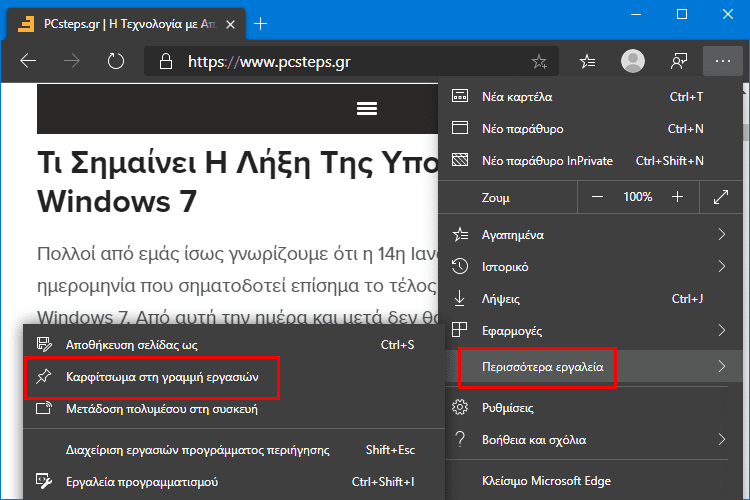Close the PCsteps.gr tab
This screenshot has width=750, height=500.
pyautogui.click(x=230, y=24)
